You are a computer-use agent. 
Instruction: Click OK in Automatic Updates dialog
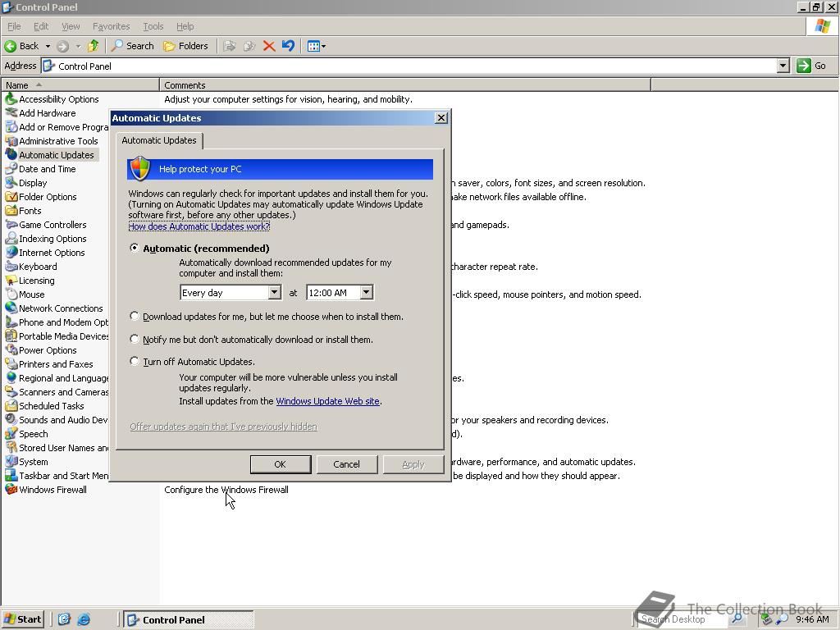[x=281, y=464]
